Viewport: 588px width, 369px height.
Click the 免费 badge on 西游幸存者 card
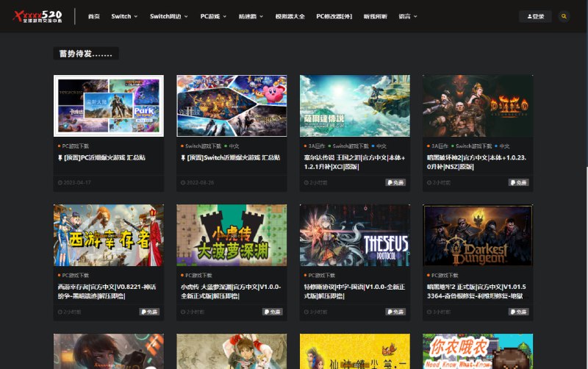149,312
